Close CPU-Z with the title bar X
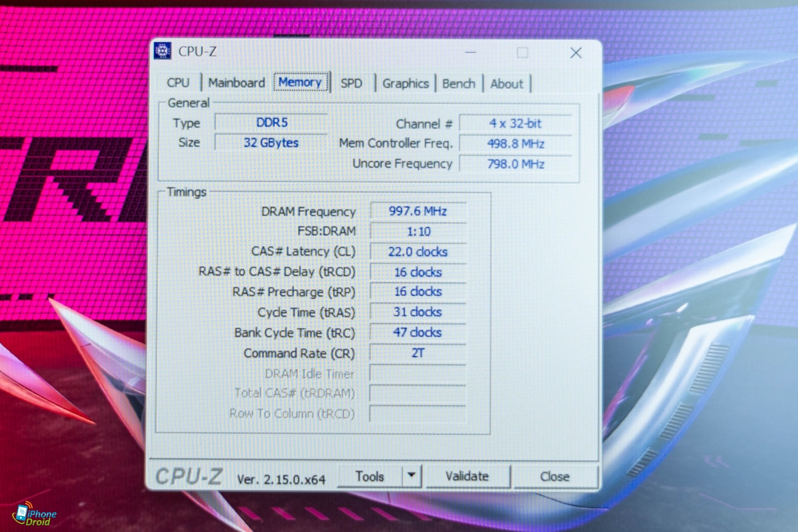798x532 pixels. click(x=576, y=53)
